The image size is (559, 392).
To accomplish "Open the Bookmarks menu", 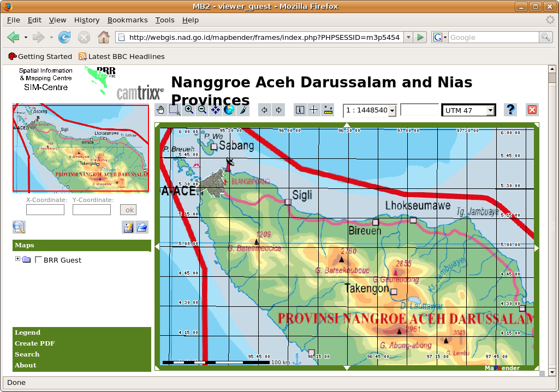I will tap(127, 20).
